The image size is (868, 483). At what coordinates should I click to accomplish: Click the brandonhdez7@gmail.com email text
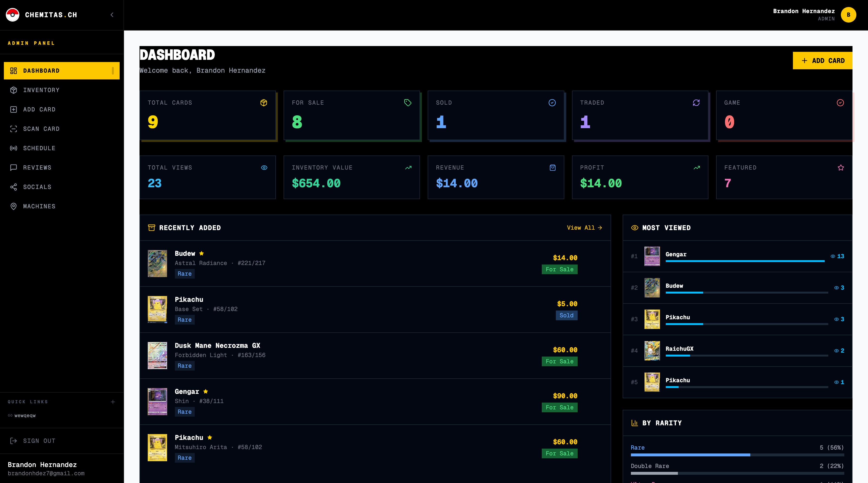[46, 473]
